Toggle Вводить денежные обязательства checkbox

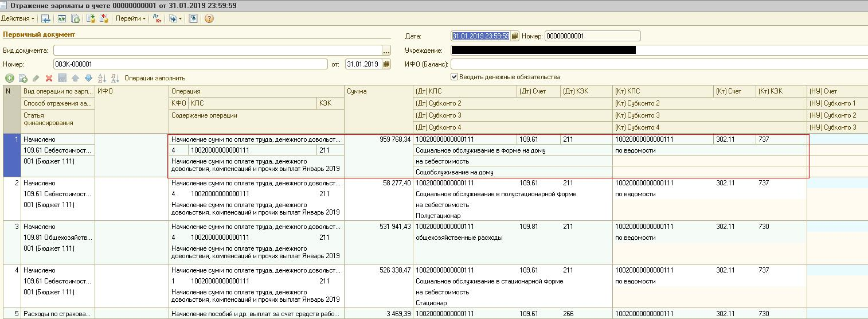[455, 77]
